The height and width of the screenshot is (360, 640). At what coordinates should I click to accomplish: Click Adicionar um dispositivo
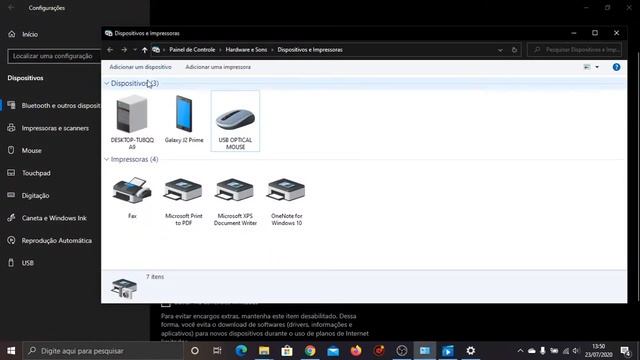(x=140, y=67)
